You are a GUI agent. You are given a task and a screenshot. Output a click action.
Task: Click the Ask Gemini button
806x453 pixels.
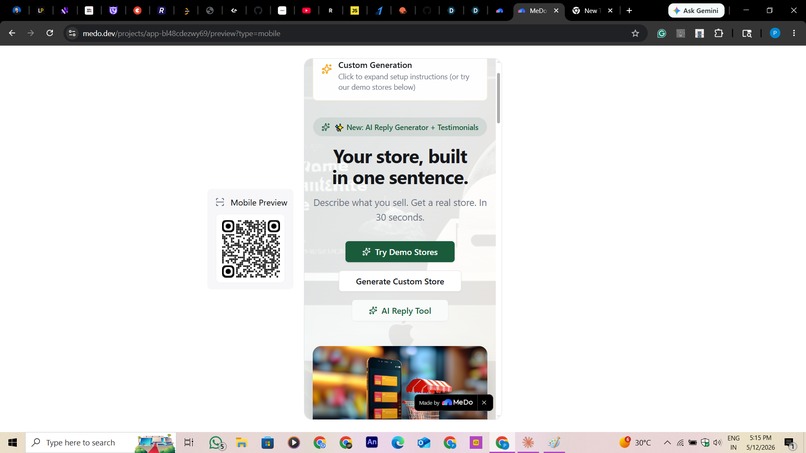tap(696, 10)
